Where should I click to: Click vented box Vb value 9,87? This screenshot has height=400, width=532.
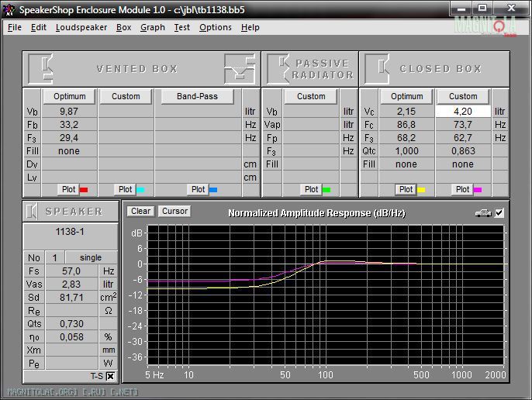[69, 112]
